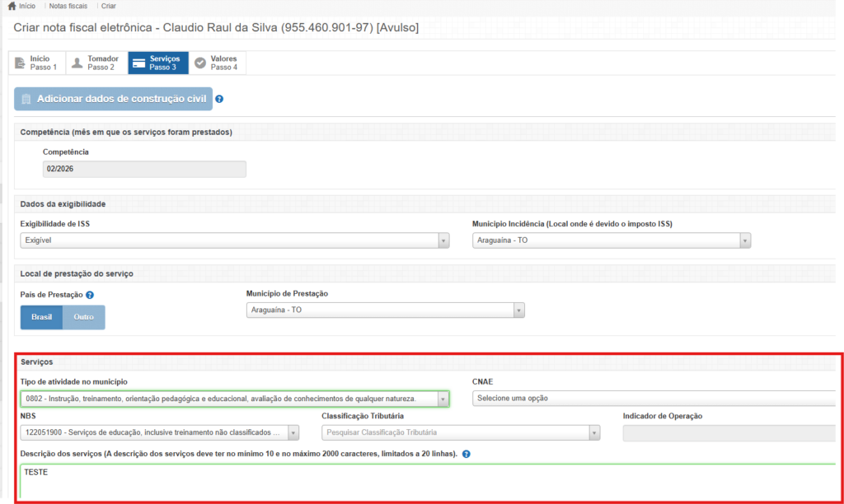Switch País de Prestação to Outro

click(83, 317)
